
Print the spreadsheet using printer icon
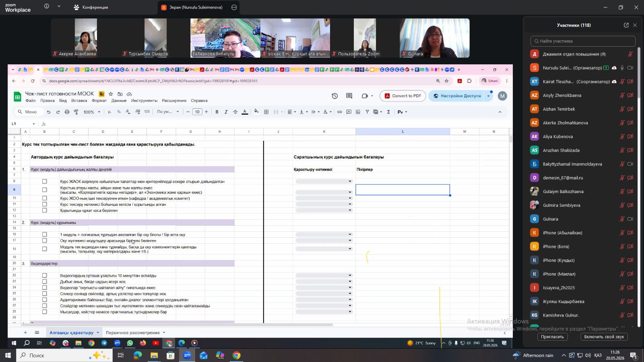coord(67,112)
